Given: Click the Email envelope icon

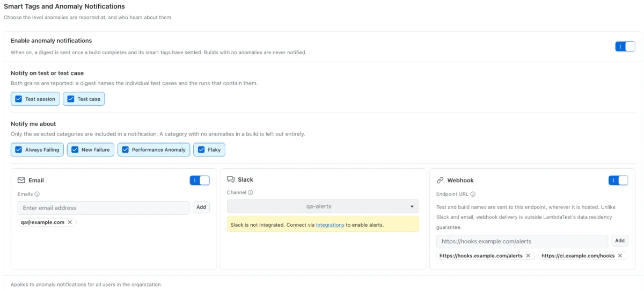Looking at the screenshot, I should tap(21, 180).
